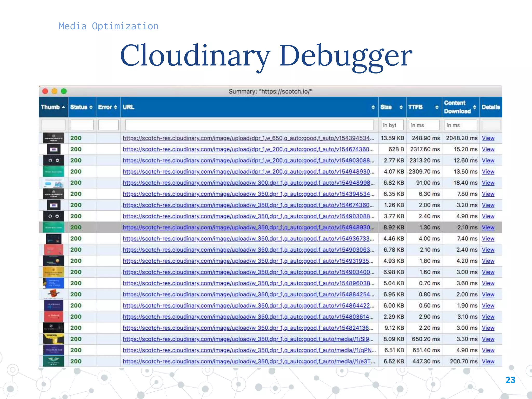
Task: Click the '200.70 ms' content download value
Action: (x=464, y=362)
